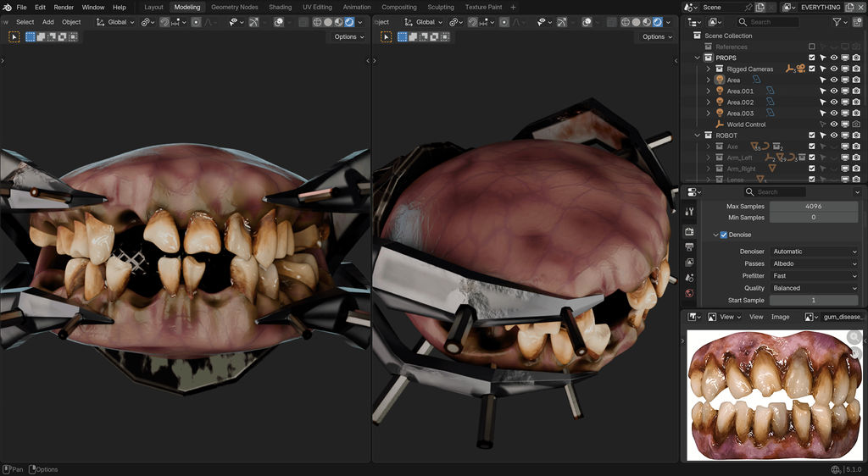Image resolution: width=868 pixels, height=476 pixels.
Task: Enable the References collection checkbox
Action: coord(811,47)
